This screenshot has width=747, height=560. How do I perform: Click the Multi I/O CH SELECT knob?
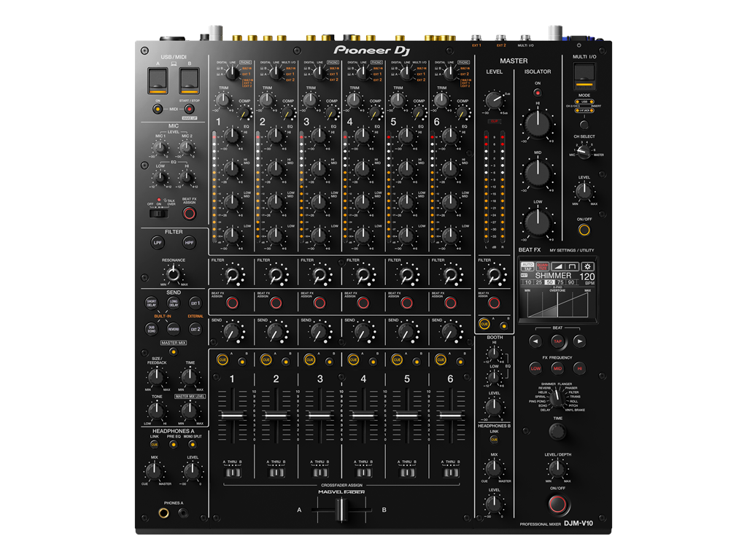click(x=583, y=151)
